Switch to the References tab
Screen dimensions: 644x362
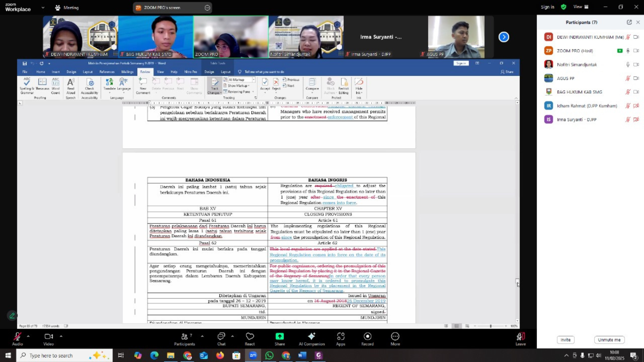click(x=107, y=72)
